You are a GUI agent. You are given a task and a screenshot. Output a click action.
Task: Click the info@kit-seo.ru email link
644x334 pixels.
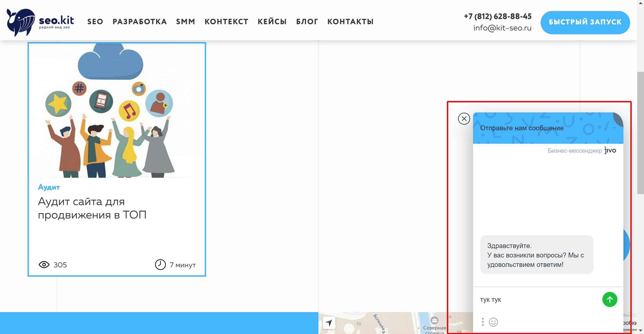point(502,28)
